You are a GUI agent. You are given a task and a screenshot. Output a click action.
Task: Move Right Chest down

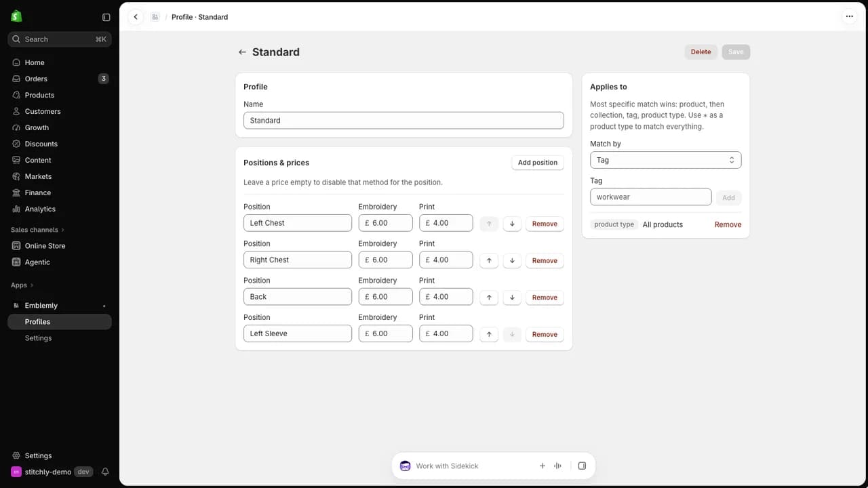(x=512, y=260)
